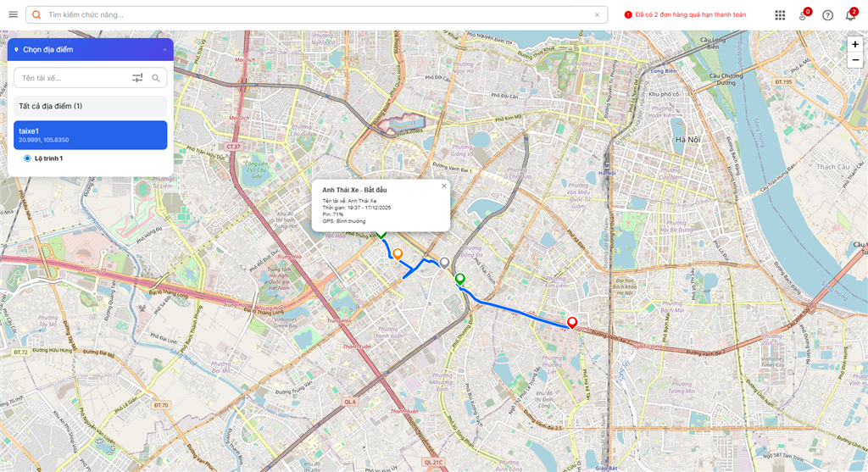
Task: Click the orange map marker on route
Action: pos(397,253)
